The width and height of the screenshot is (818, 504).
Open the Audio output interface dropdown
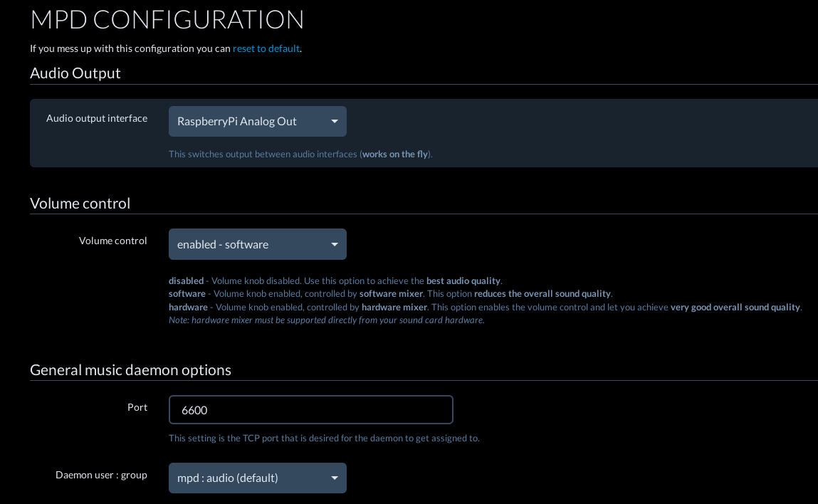pyautogui.click(x=257, y=121)
